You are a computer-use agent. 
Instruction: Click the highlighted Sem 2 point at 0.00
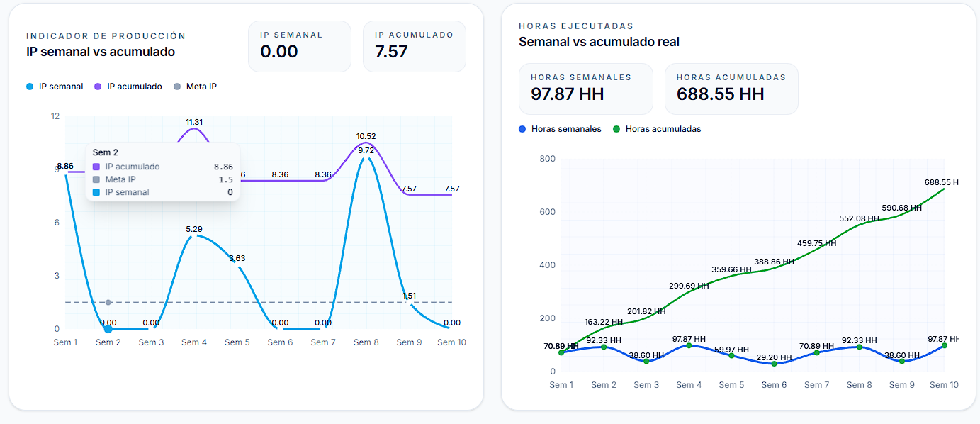point(108,328)
